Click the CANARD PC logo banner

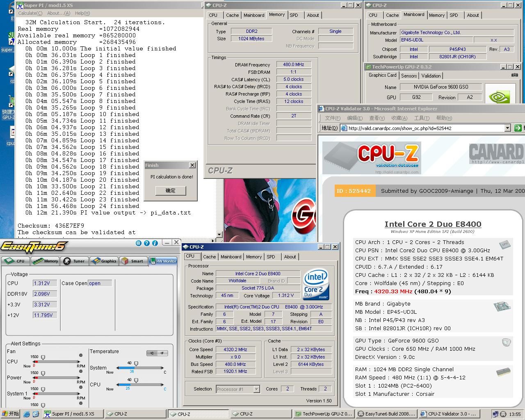click(497, 154)
